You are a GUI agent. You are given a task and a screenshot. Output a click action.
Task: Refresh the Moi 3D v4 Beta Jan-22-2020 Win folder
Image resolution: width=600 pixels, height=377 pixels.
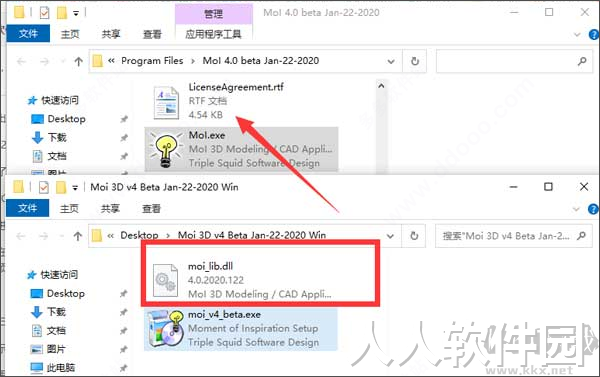pos(414,236)
